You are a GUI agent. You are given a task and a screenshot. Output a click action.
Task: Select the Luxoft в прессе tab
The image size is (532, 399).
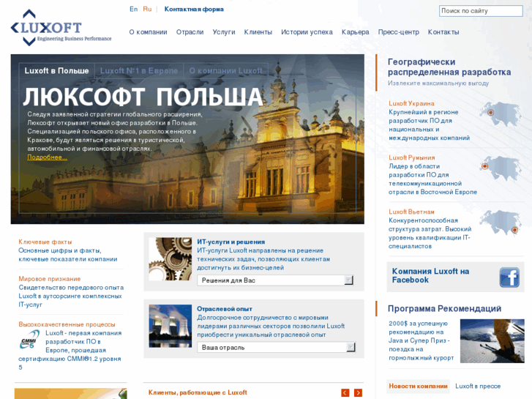pos(478,386)
